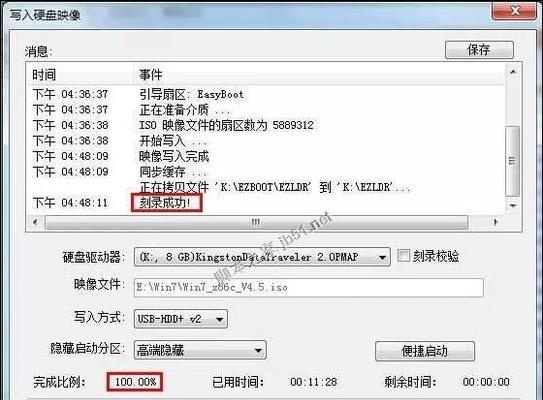Enable the 刻录校验 checkbox
The width and height of the screenshot is (543, 400).
tap(403, 256)
